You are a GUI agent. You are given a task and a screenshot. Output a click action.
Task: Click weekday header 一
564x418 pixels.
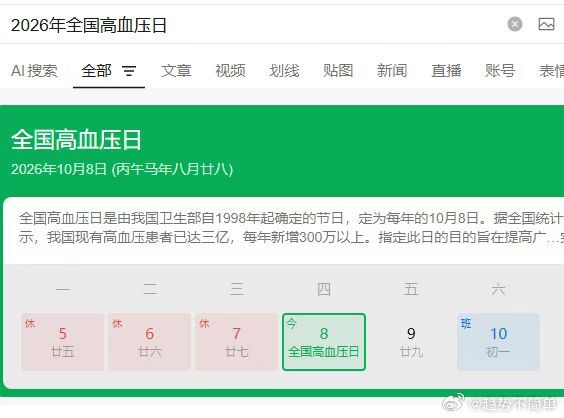click(63, 289)
